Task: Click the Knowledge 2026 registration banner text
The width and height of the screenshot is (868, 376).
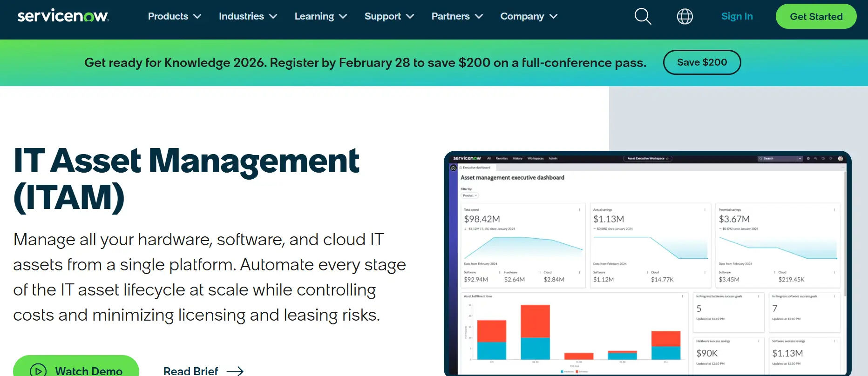Action: 365,63
